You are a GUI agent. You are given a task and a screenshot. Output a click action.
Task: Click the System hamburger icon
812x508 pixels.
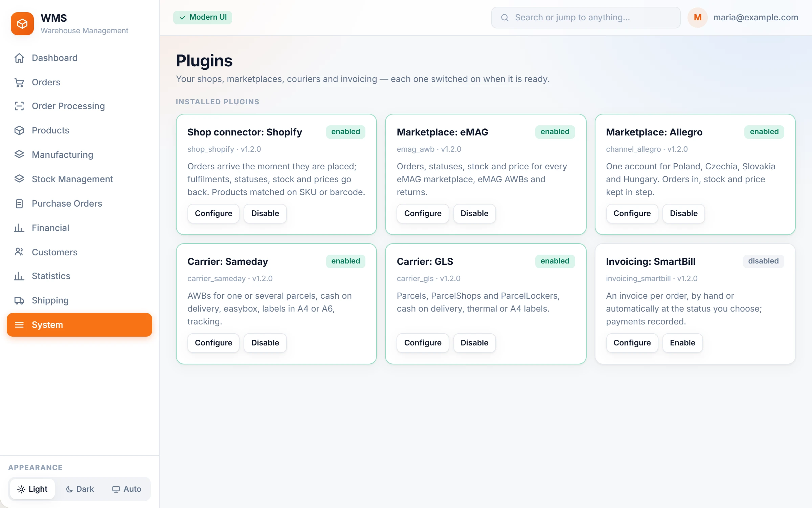[x=19, y=325]
